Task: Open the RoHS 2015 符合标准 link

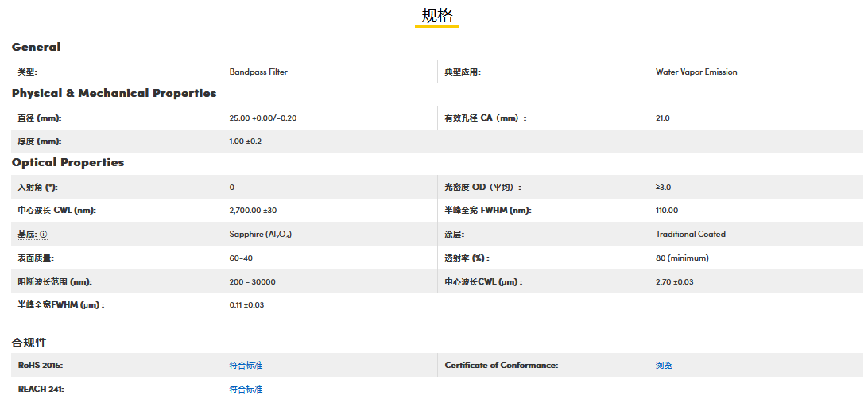Action: [246, 366]
